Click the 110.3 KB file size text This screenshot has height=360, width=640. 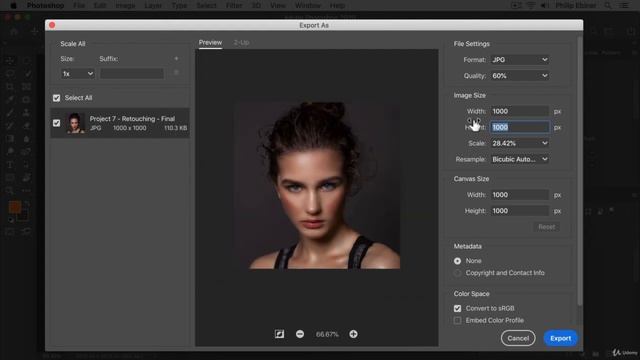point(176,128)
